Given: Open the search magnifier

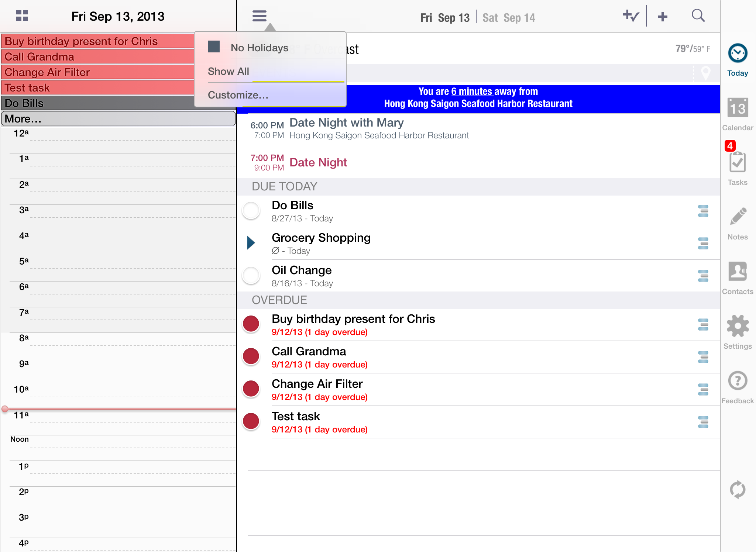Looking at the screenshot, I should point(698,16).
